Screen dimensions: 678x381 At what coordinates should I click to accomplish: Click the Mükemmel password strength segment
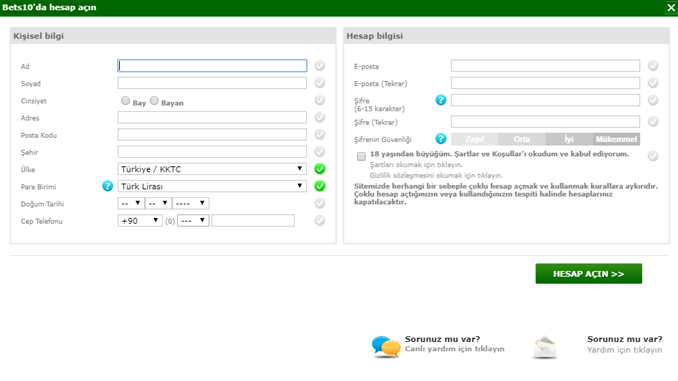point(616,139)
